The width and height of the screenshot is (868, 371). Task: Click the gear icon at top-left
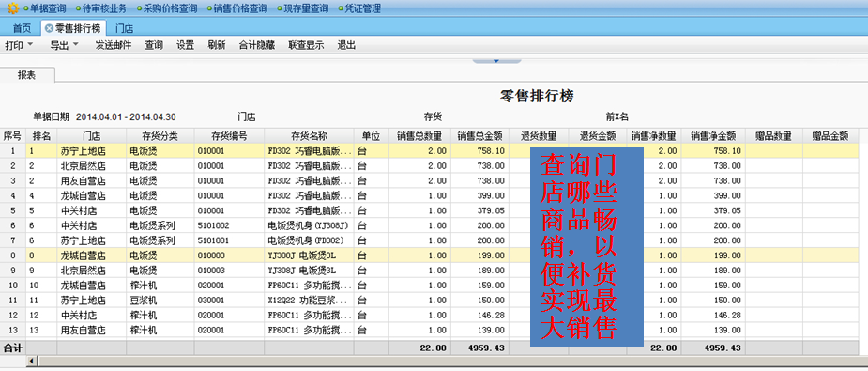point(12,8)
